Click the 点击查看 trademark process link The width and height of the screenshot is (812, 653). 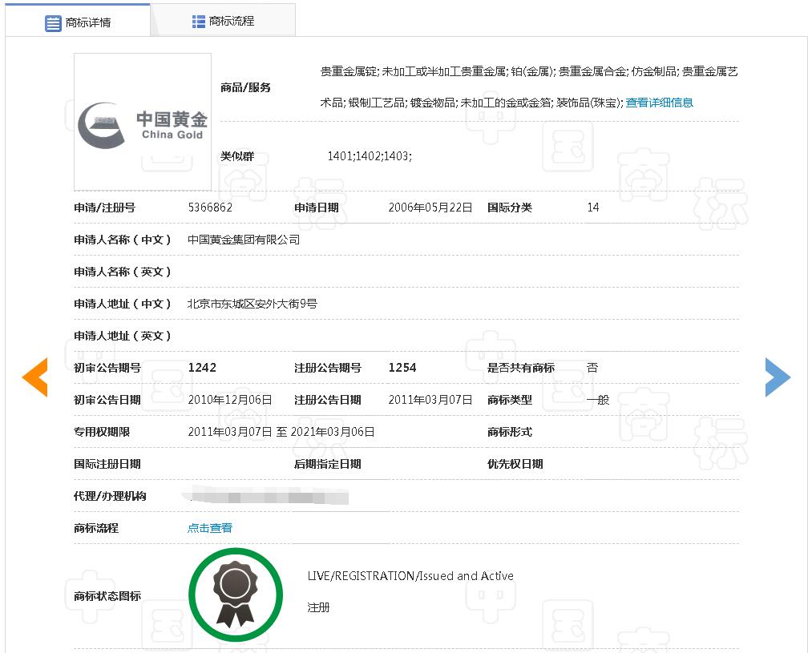[x=210, y=528]
